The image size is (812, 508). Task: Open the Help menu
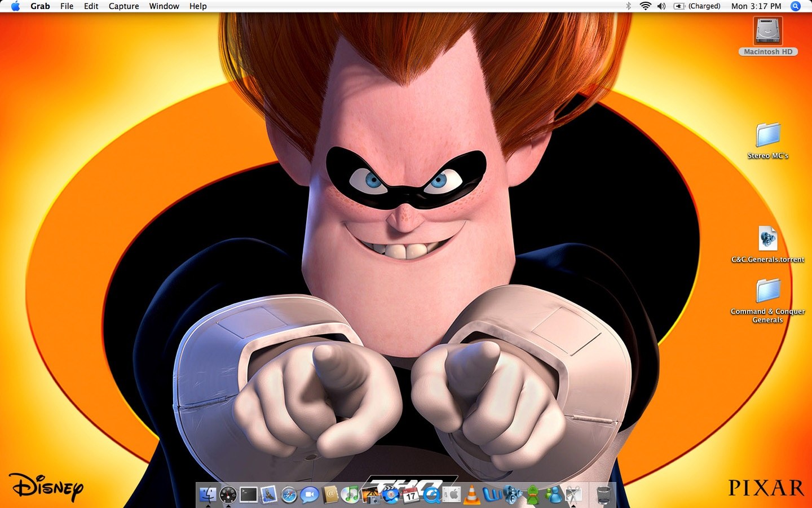click(x=198, y=6)
